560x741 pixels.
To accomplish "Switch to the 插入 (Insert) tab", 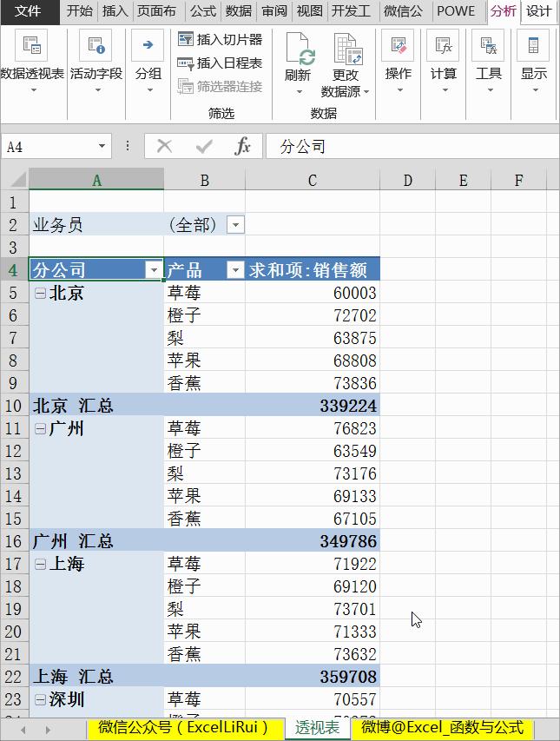I will point(115,11).
